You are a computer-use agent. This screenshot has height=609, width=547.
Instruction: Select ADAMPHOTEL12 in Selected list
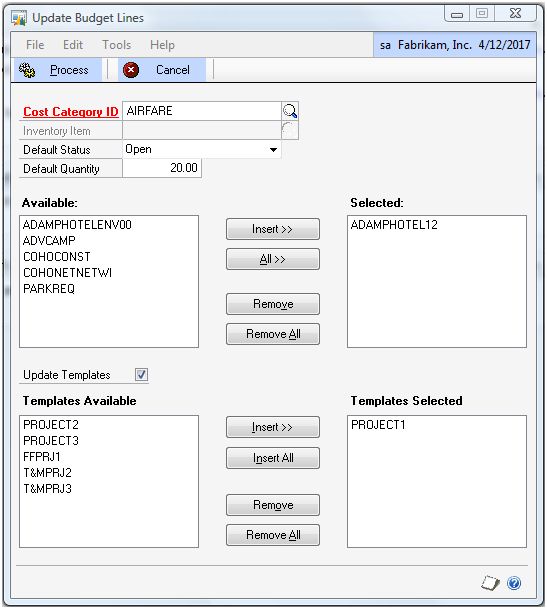[394, 224]
